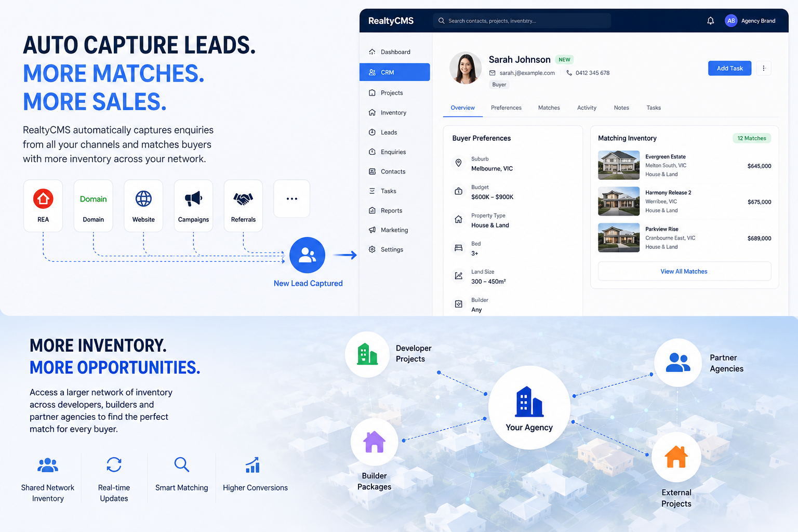The width and height of the screenshot is (798, 532).
Task: Click the Referrals handshake icon
Action: (x=243, y=198)
